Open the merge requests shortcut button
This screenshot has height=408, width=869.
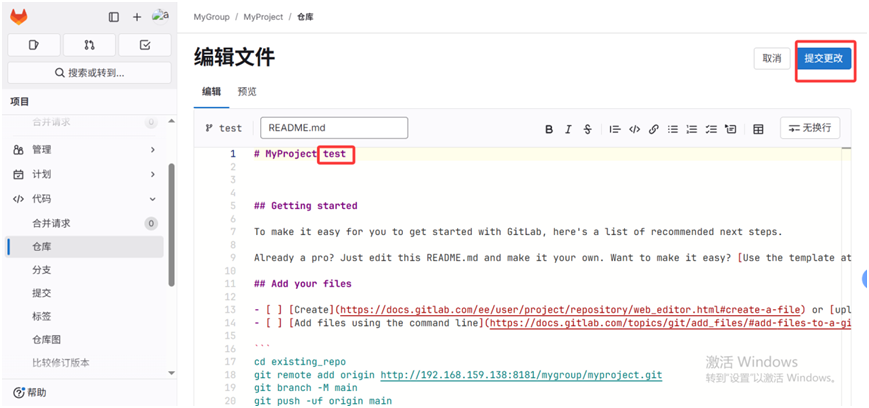click(89, 45)
